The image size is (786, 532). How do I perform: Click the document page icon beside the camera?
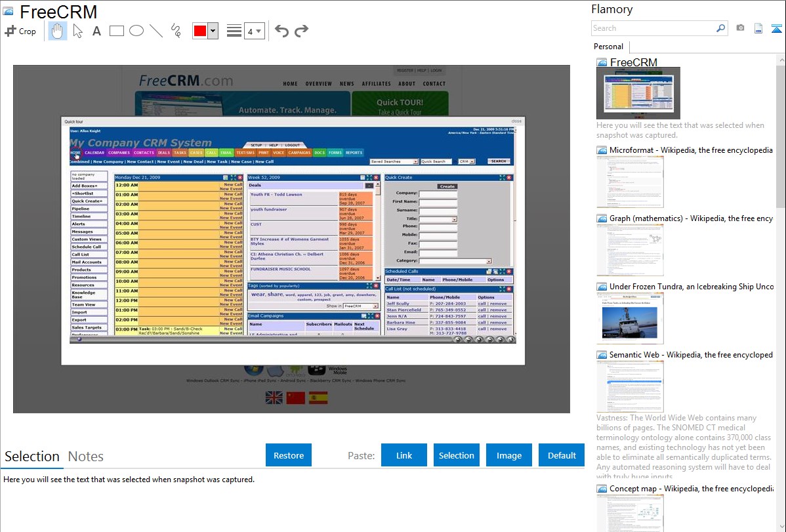click(758, 28)
